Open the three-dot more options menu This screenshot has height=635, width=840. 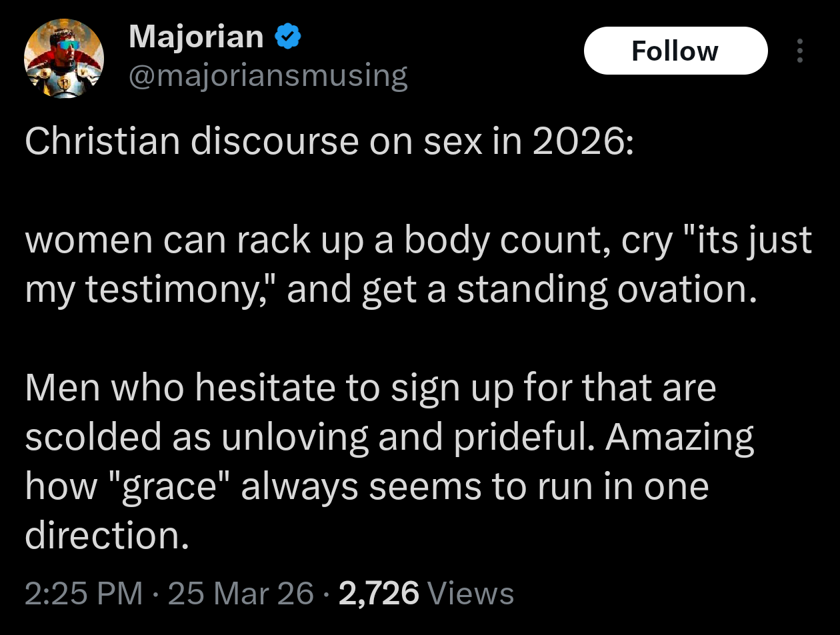[800, 51]
